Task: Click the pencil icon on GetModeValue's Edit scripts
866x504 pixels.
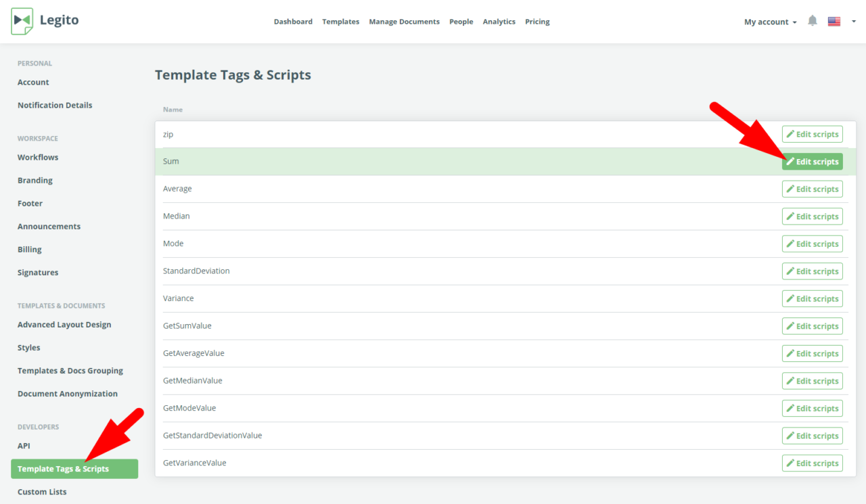Action: coord(790,408)
